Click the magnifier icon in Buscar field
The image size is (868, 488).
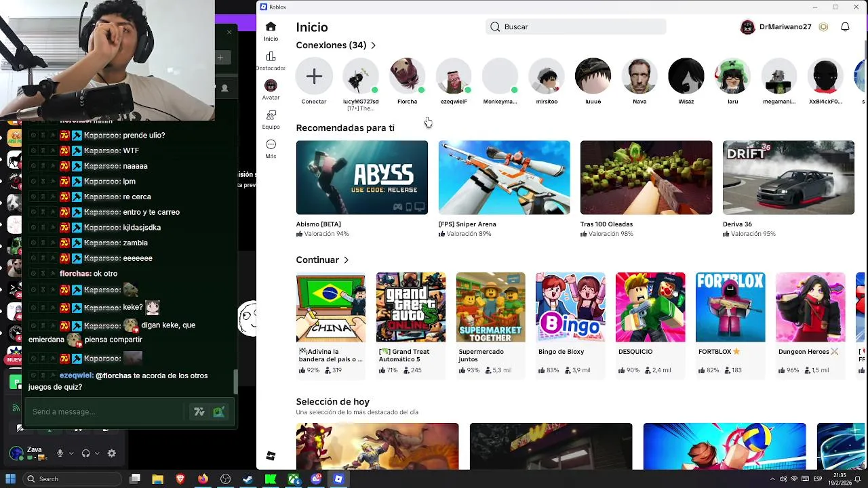coord(495,27)
